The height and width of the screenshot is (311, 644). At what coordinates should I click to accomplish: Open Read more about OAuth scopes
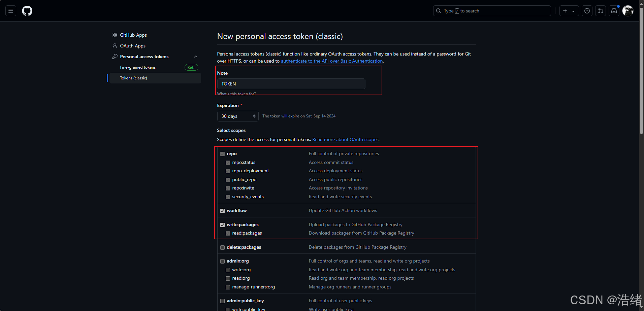346,139
